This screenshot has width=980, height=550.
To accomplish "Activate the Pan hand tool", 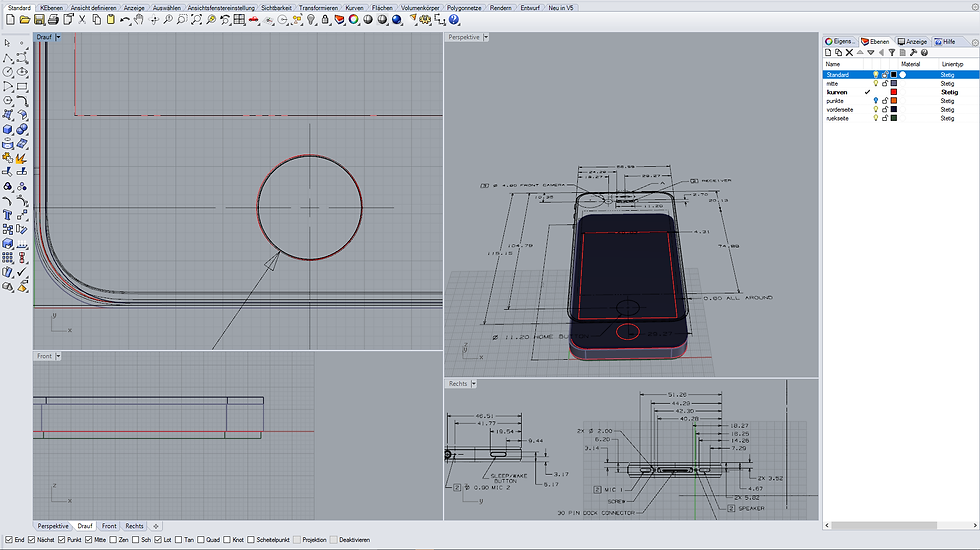I will click(x=139, y=20).
